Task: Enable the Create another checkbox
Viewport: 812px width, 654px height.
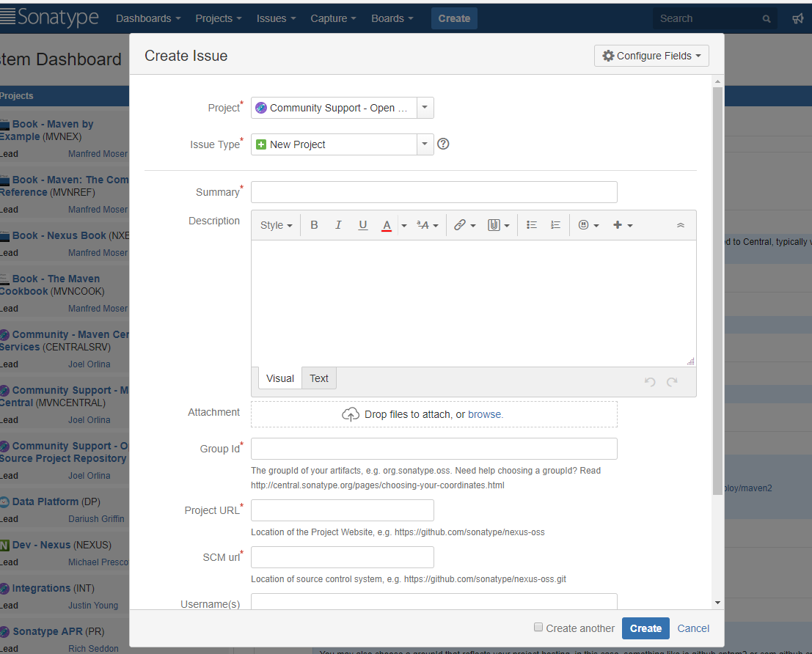Action: pyautogui.click(x=538, y=628)
